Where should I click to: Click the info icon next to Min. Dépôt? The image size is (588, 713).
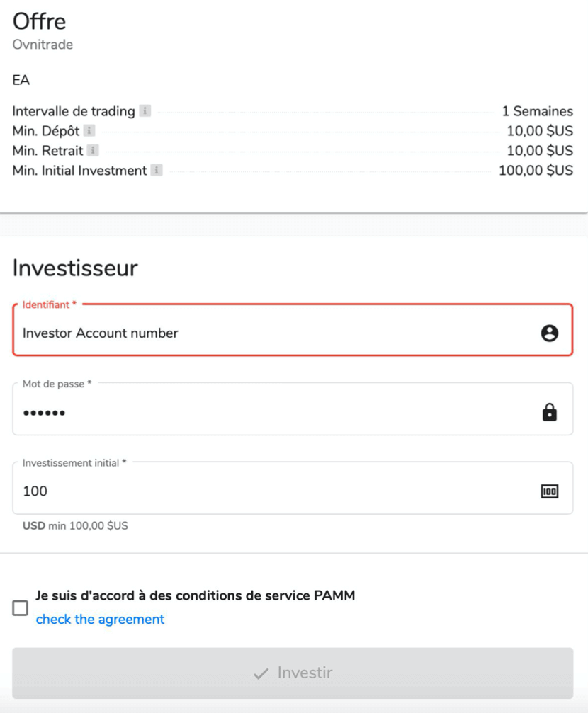(x=89, y=131)
